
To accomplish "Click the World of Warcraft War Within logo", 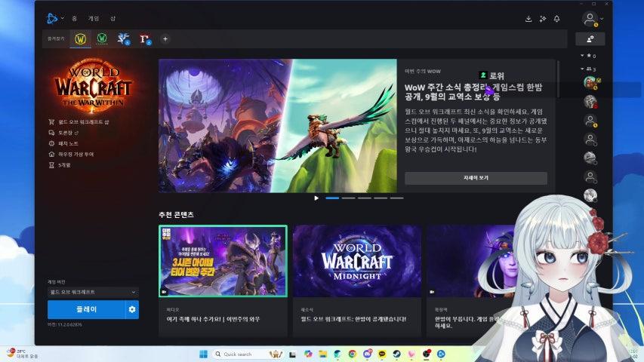I will (x=93, y=86).
